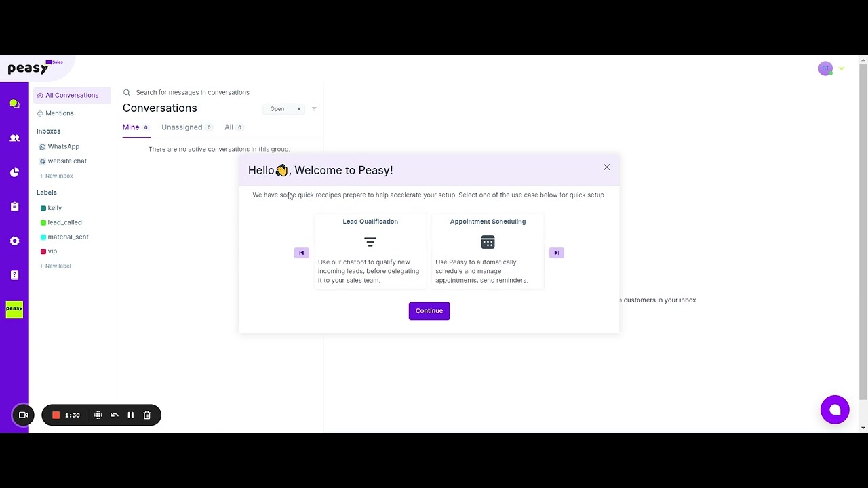This screenshot has width=868, height=488.
Task: Open the website chat inbox
Action: click(63, 161)
